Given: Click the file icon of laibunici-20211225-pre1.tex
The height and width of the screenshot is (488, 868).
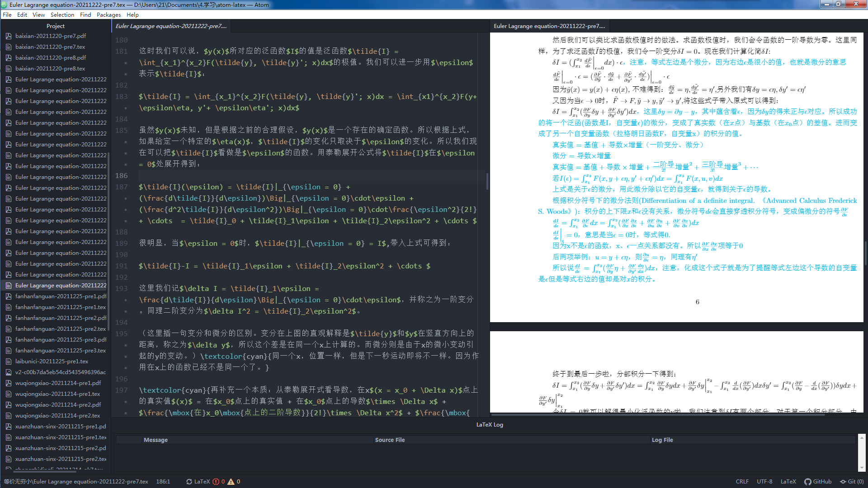Looking at the screenshot, I should [8, 361].
